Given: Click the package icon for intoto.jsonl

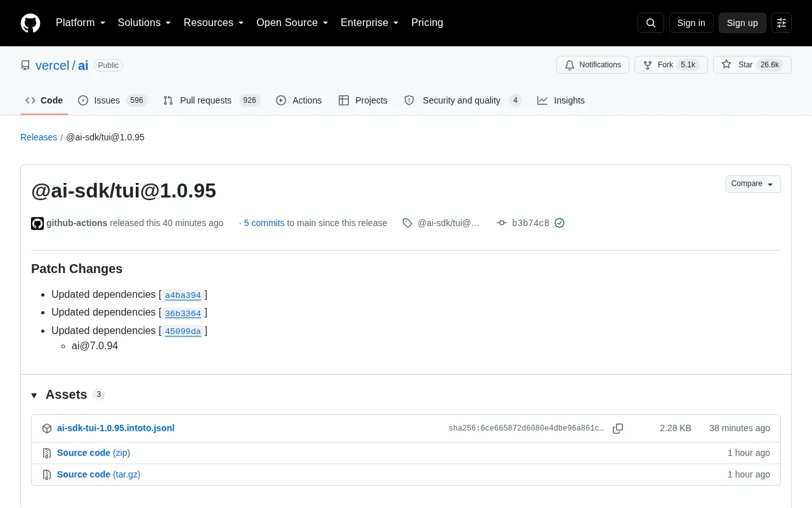Looking at the screenshot, I should [47, 429].
